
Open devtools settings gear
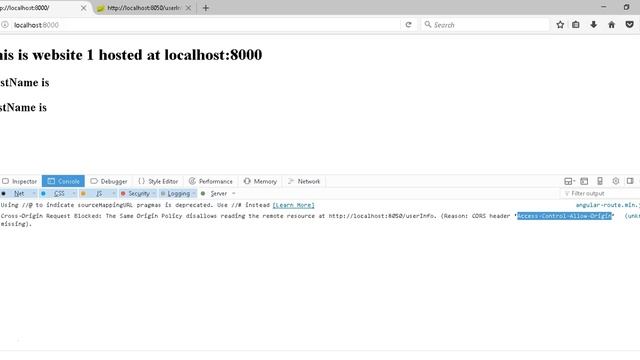click(616, 181)
